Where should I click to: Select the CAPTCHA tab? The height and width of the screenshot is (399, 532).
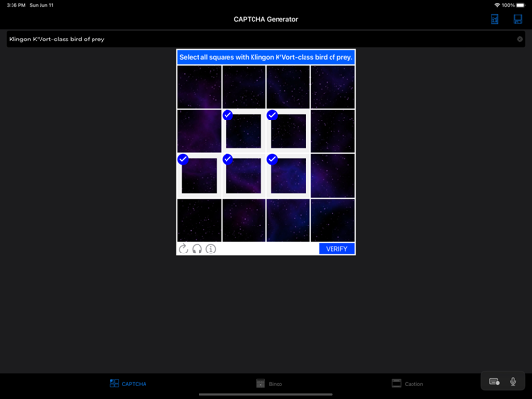pyautogui.click(x=128, y=384)
